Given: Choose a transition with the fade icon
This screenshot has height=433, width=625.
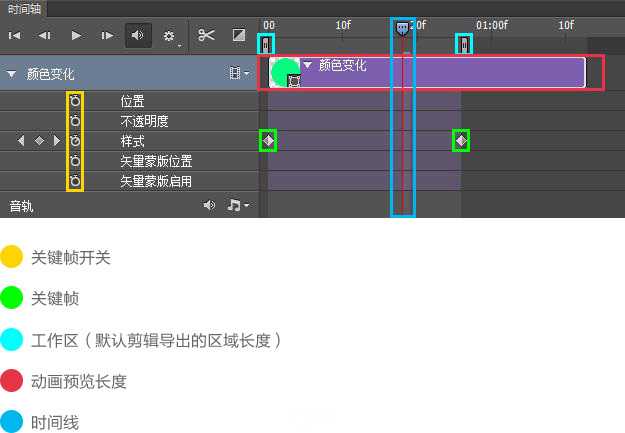Looking at the screenshot, I should point(239,36).
